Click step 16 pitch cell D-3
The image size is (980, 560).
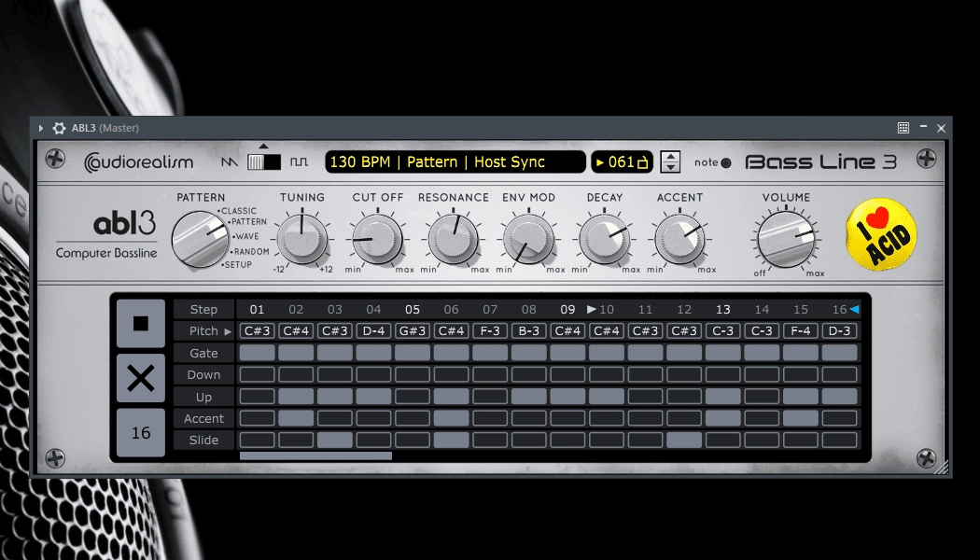point(839,330)
